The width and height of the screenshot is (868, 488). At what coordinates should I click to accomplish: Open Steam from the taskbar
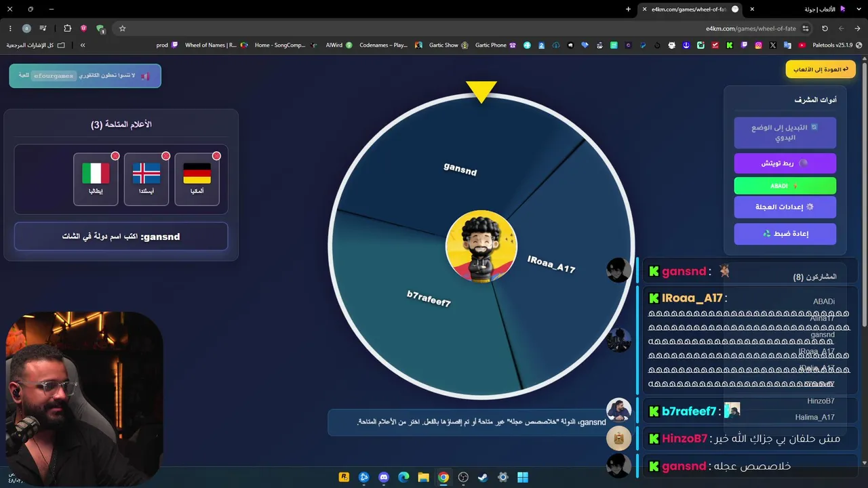[483, 477]
